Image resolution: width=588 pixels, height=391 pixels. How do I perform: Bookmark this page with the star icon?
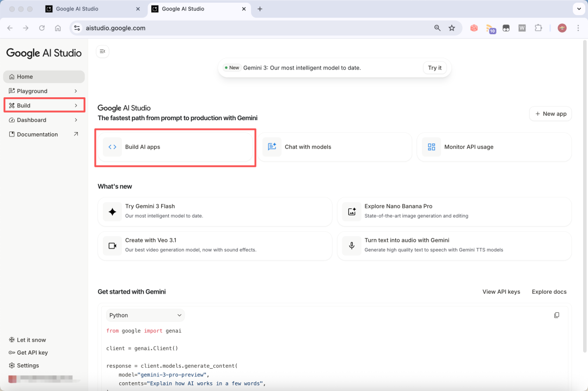pyautogui.click(x=452, y=28)
